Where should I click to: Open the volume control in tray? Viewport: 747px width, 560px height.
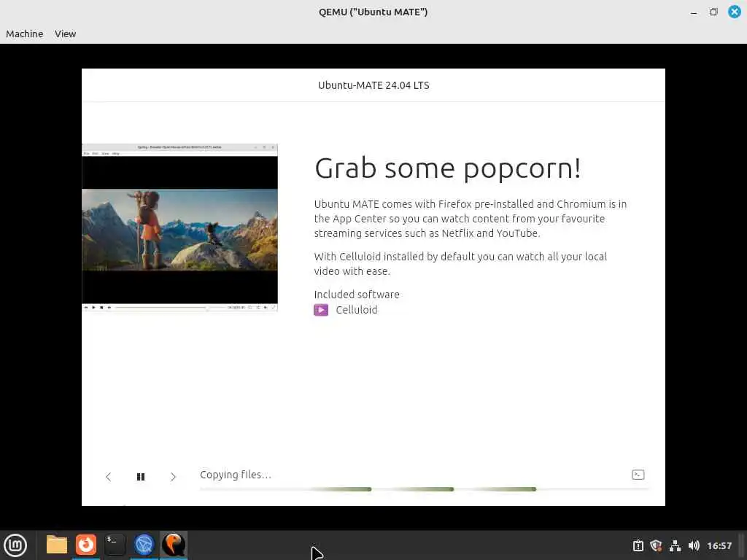point(694,545)
